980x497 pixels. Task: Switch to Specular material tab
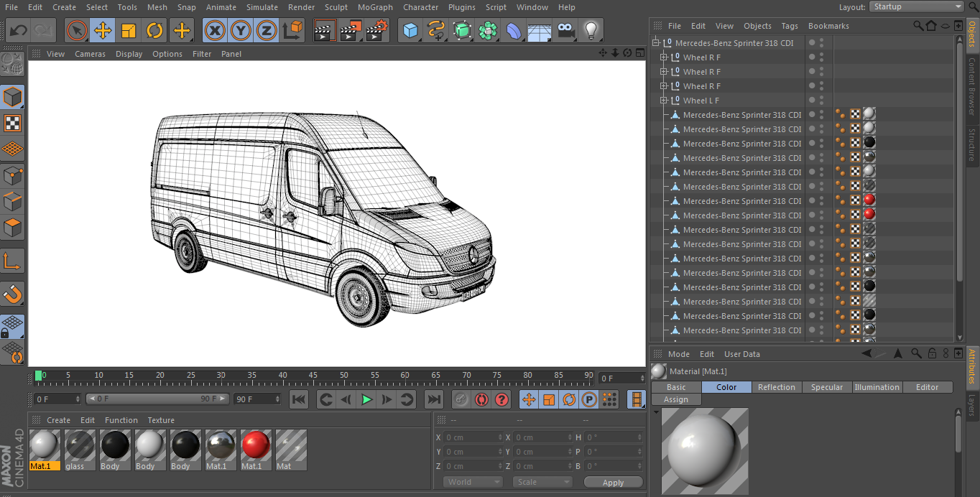[827, 387]
